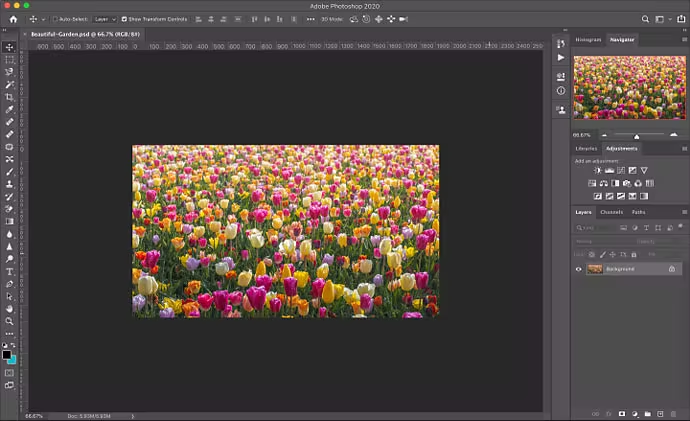Click the Navigator zoom slider
690x421 pixels.
[x=637, y=135]
